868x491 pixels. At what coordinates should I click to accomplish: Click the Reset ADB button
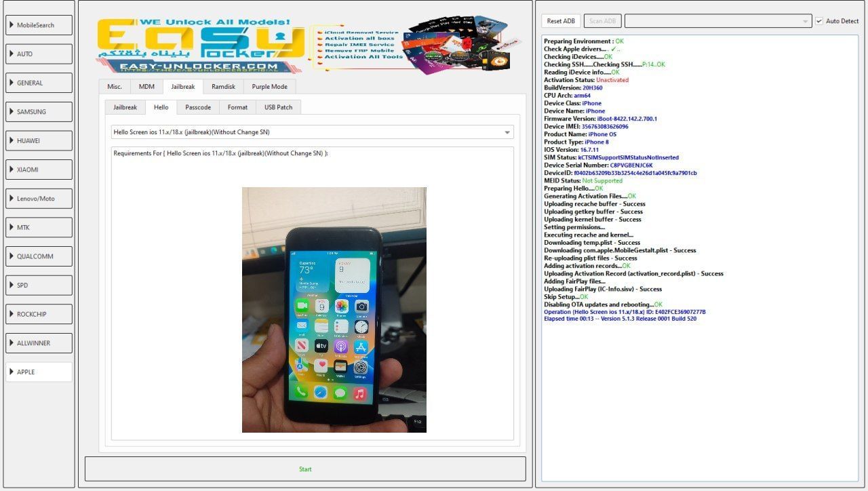tap(560, 21)
